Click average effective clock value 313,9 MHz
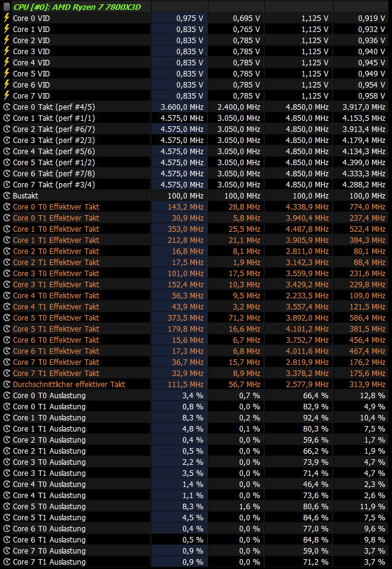Image resolution: width=392 pixels, height=569 pixels. [367, 384]
